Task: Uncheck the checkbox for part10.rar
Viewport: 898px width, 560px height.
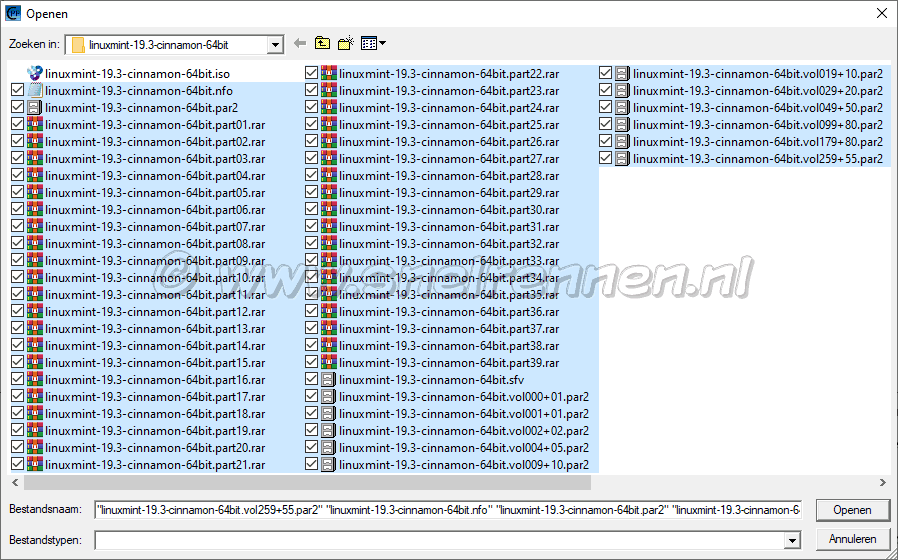Action: (x=17, y=278)
